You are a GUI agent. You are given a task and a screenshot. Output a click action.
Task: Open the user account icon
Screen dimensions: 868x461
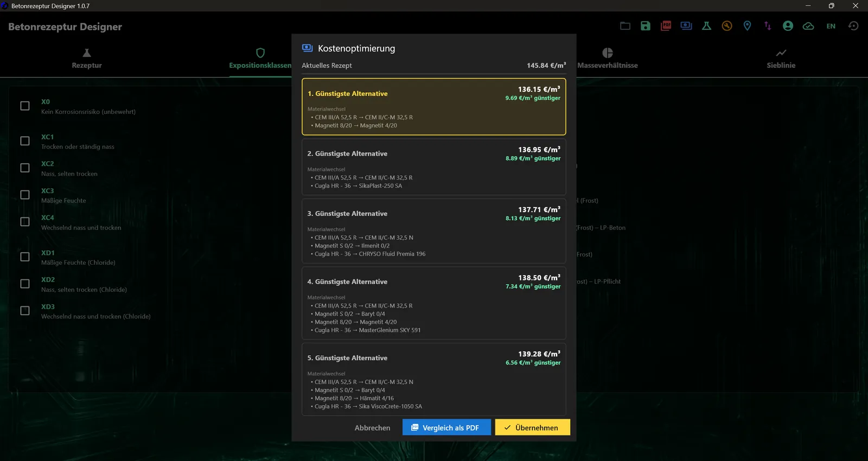[788, 26]
